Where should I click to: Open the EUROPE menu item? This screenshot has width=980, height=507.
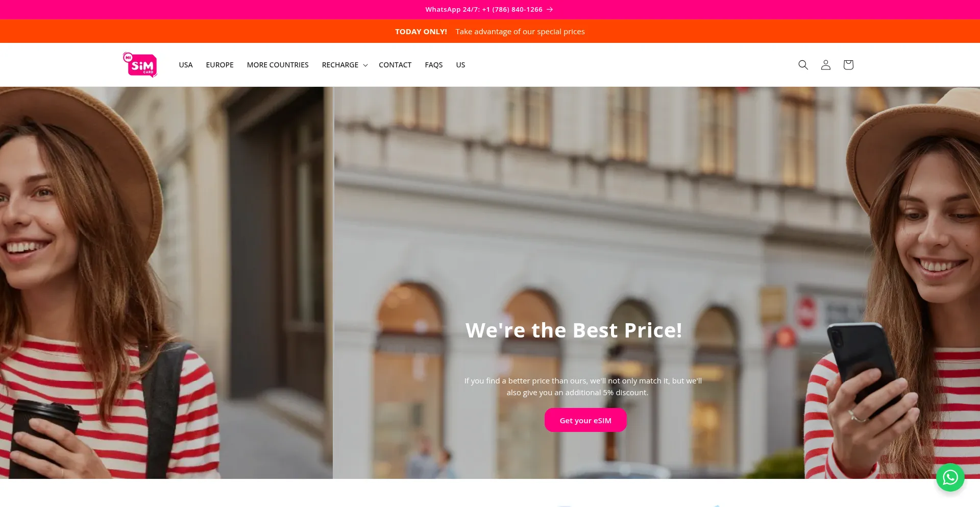[x=219, y=65]
